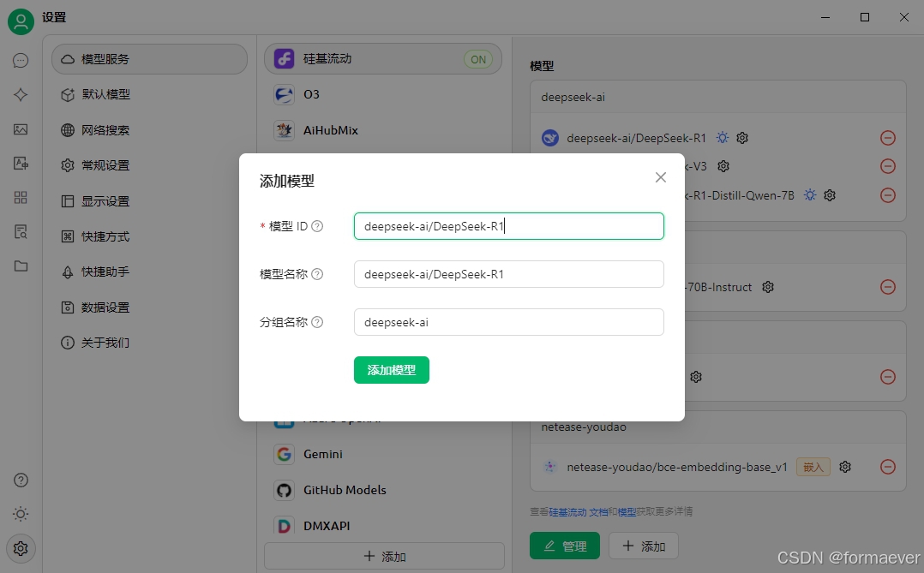The width and height of the screenshot is (924, 573).
Task: Select the O3 provider
Action: coord(383,94)
